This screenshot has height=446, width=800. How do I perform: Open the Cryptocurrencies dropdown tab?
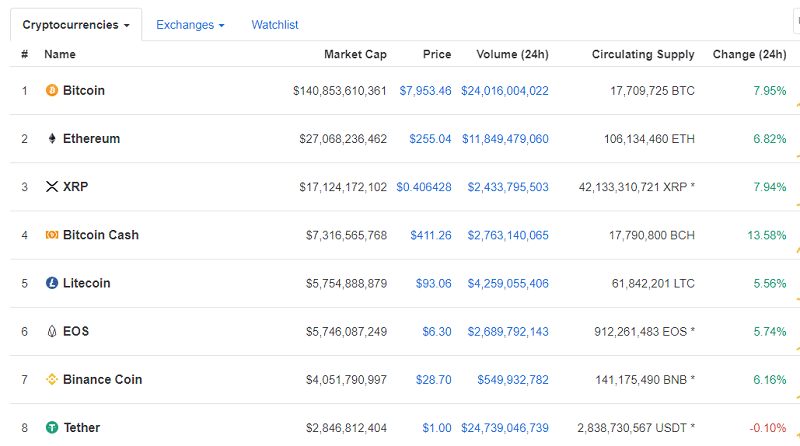click(76, 24)
